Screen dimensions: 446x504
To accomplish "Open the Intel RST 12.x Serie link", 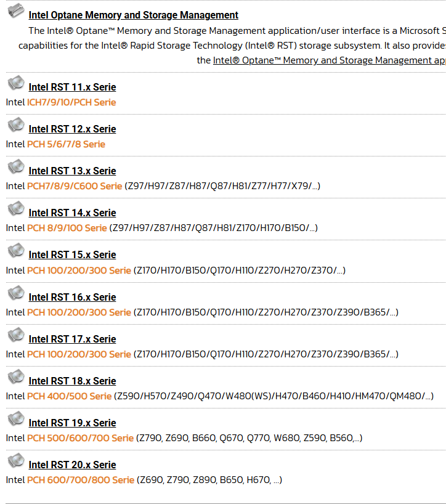I will coord(72,129).
